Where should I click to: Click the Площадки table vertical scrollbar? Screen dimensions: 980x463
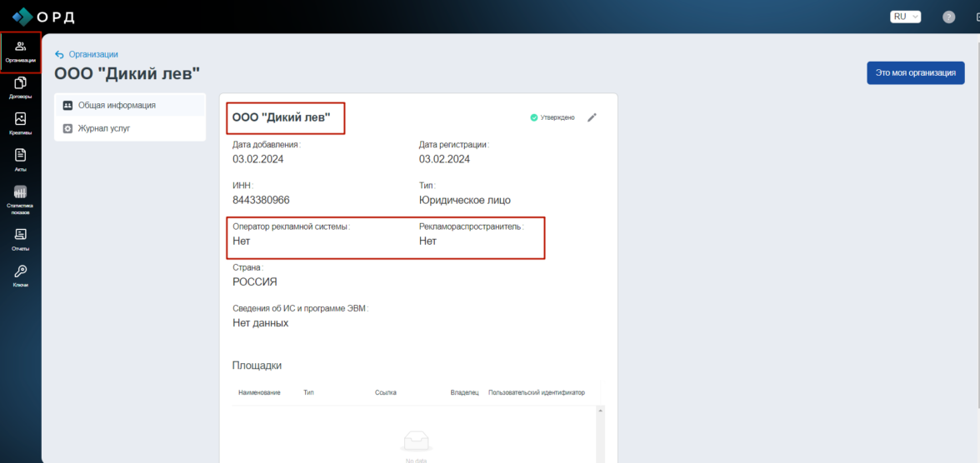tap(601, 433)
